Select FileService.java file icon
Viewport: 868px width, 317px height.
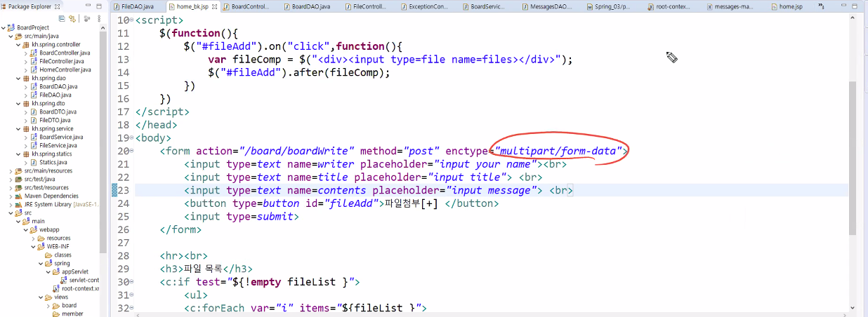coord(34,145)
